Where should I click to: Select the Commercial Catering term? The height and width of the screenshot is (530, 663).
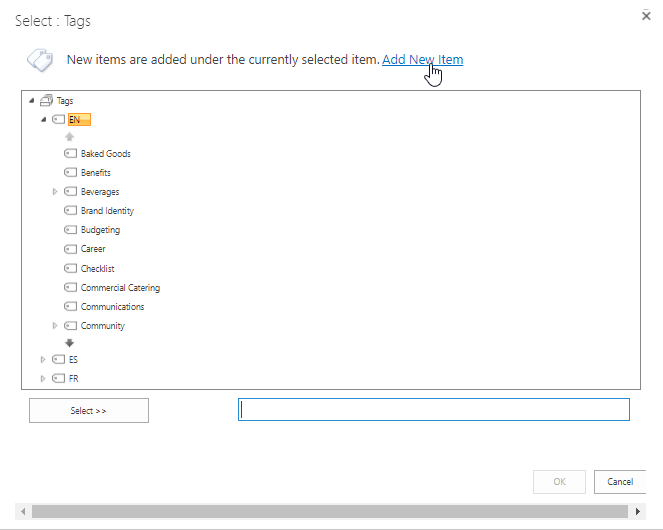click(x=121, y=288)
